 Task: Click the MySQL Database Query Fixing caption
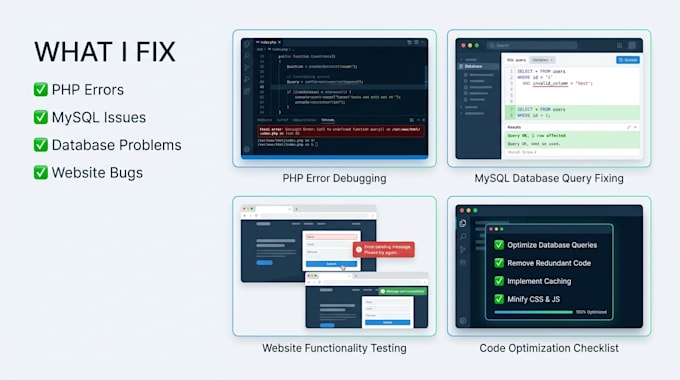click(549, 178)
